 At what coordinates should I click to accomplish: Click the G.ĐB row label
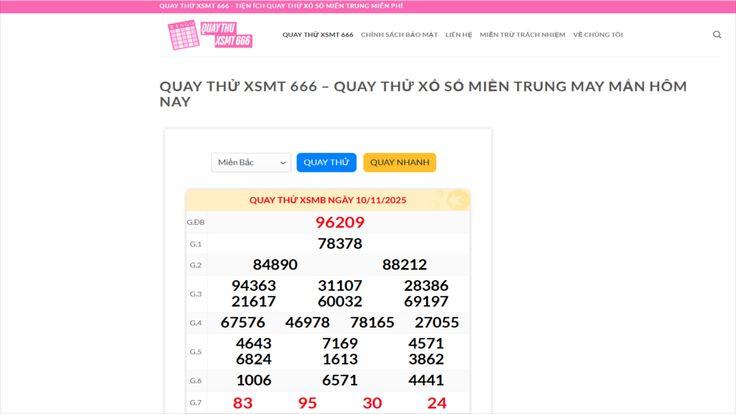point(196,222)
